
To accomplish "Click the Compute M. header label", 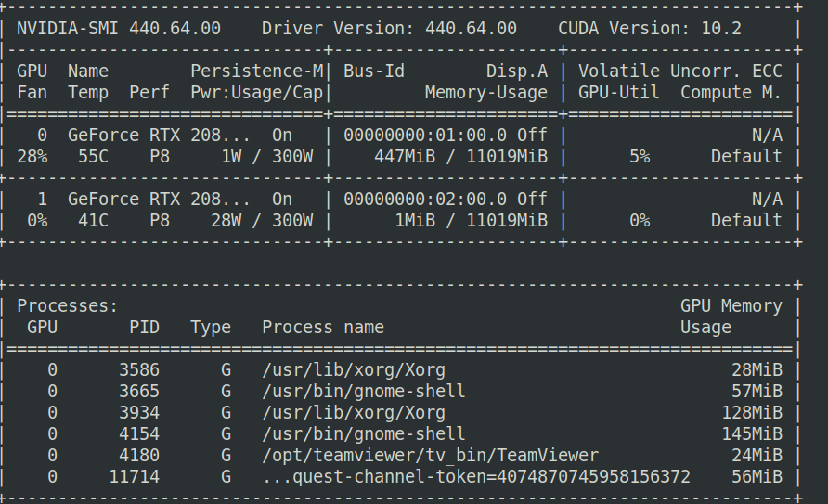I will (731, 93).
